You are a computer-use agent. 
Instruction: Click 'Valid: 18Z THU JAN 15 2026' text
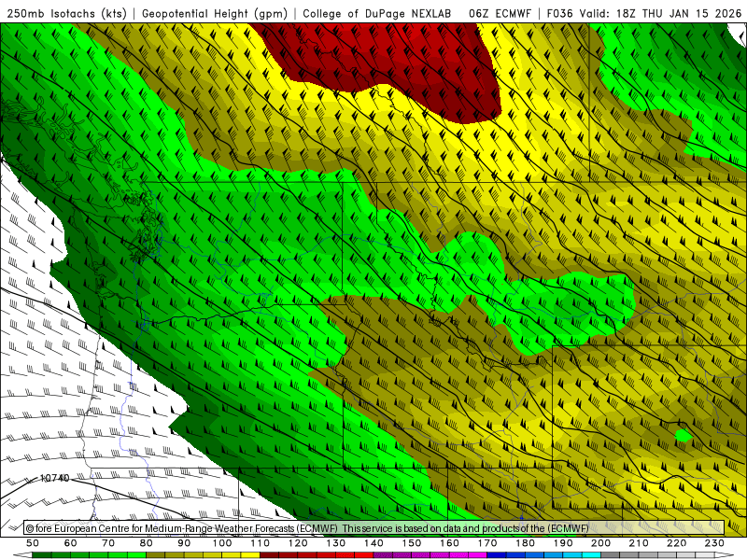click(660, 13)
